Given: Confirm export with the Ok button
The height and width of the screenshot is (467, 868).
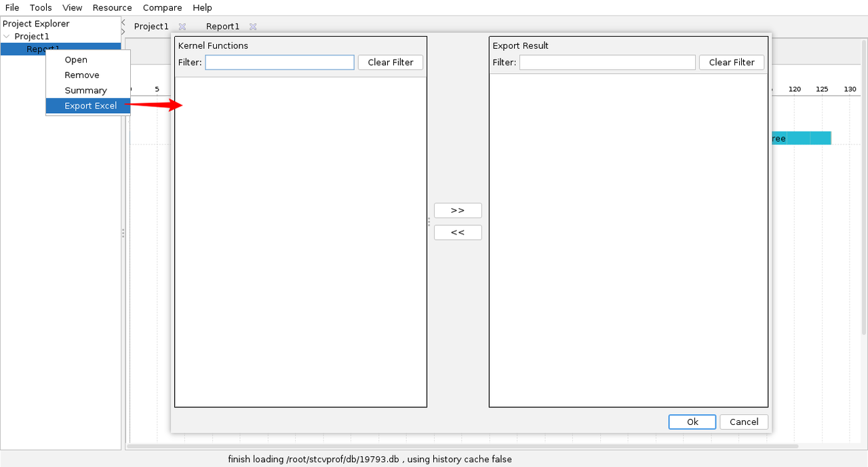Looking at the screenshot, I should (692, 422).
